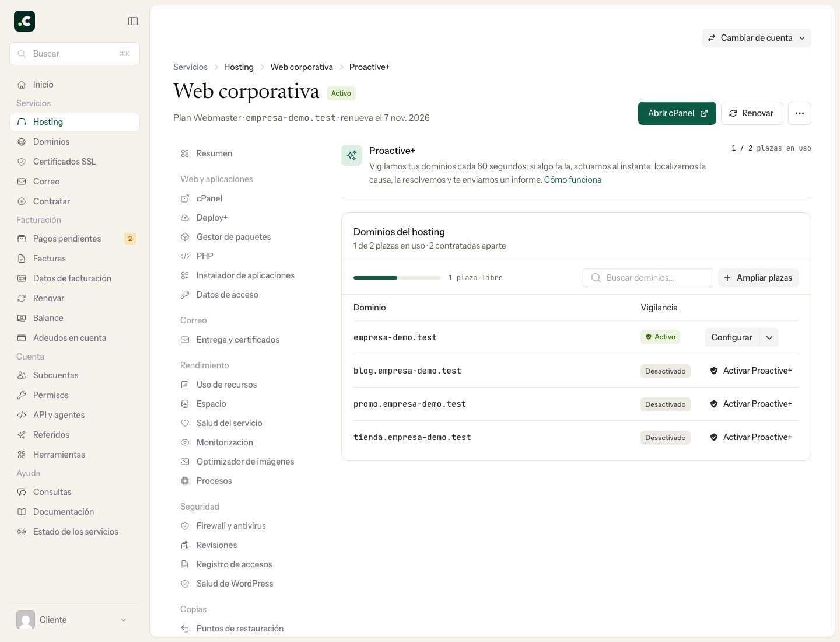The image size is (840, 642).
Task: Click the Dominios globe icon
Action: click(x=22, y=142)
